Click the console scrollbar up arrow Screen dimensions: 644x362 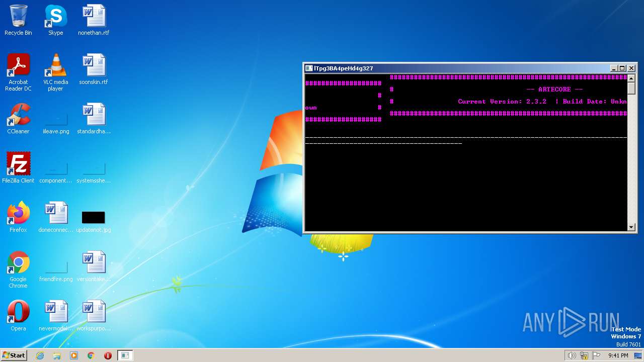(631, 77)
